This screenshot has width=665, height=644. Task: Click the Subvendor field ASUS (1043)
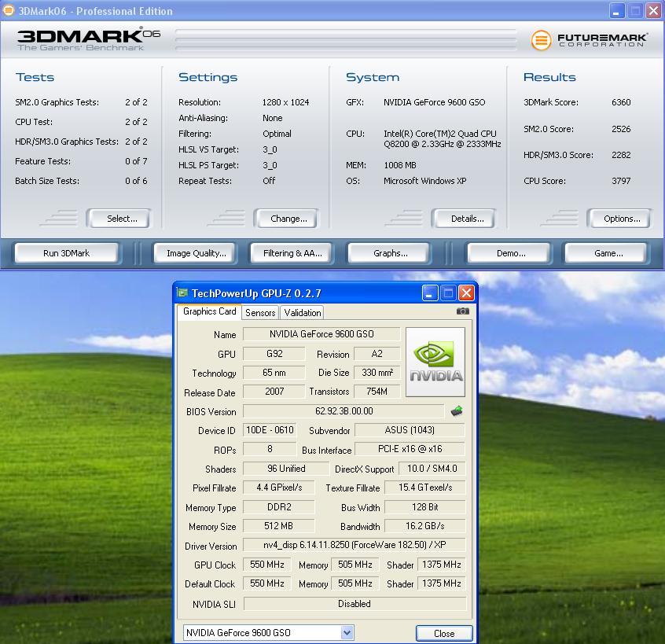pyautogui.click(x=410, y=430)
